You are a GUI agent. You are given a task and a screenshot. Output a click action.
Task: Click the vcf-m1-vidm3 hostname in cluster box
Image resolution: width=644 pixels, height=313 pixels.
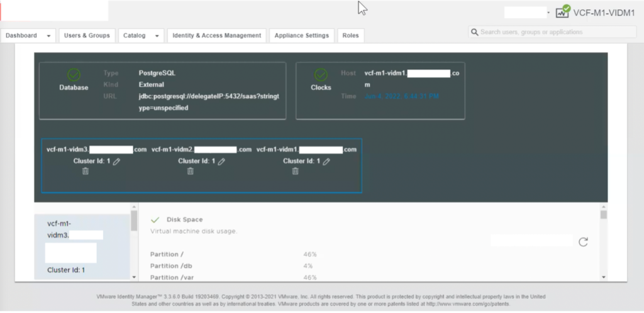(x=96, y=150)
